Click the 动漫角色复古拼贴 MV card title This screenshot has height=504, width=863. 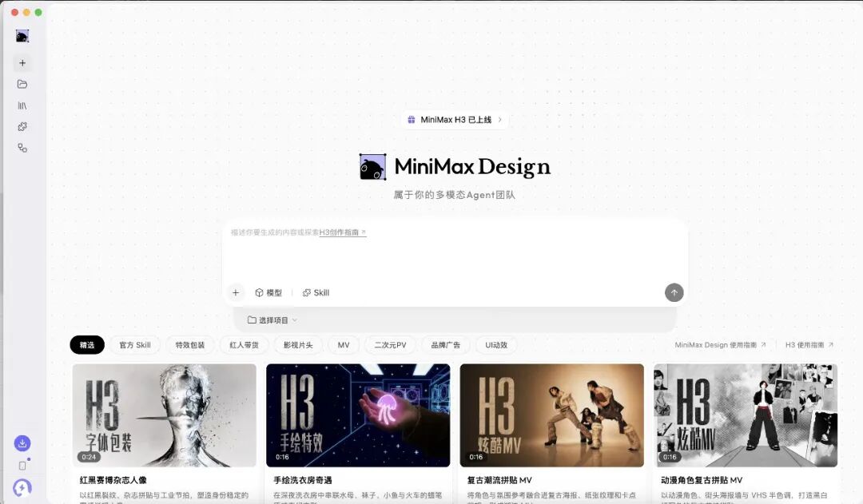[x=702, y=480]
